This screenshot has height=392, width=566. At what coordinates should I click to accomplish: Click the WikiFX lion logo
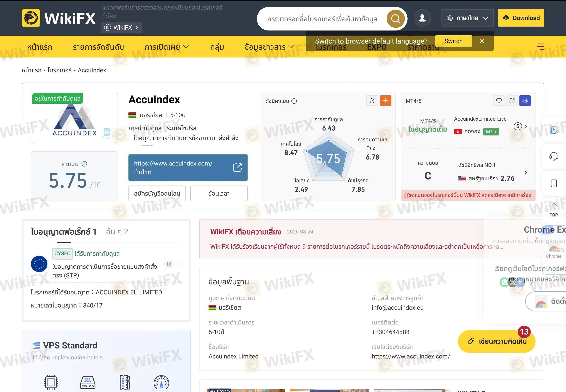(31, 18)
